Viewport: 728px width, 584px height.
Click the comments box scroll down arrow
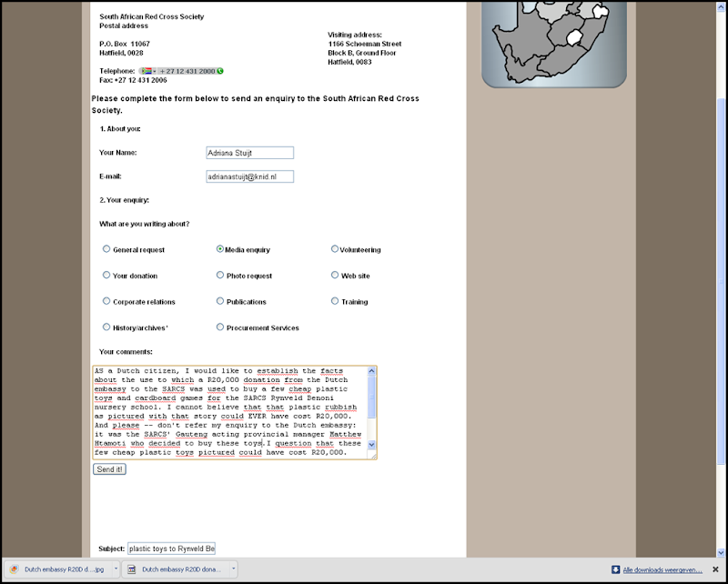[371, 444]
